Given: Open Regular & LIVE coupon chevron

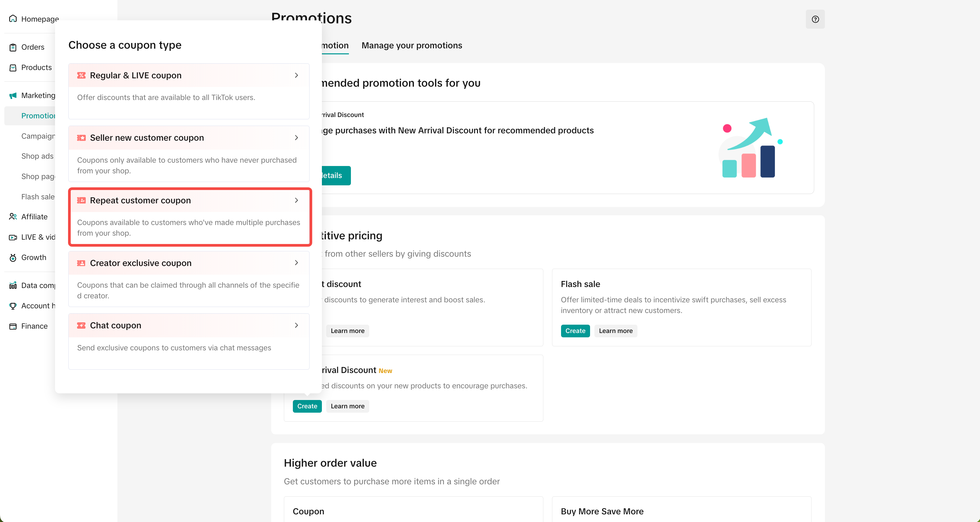Looking at the screenshot, I should click(x=296, y=75).
